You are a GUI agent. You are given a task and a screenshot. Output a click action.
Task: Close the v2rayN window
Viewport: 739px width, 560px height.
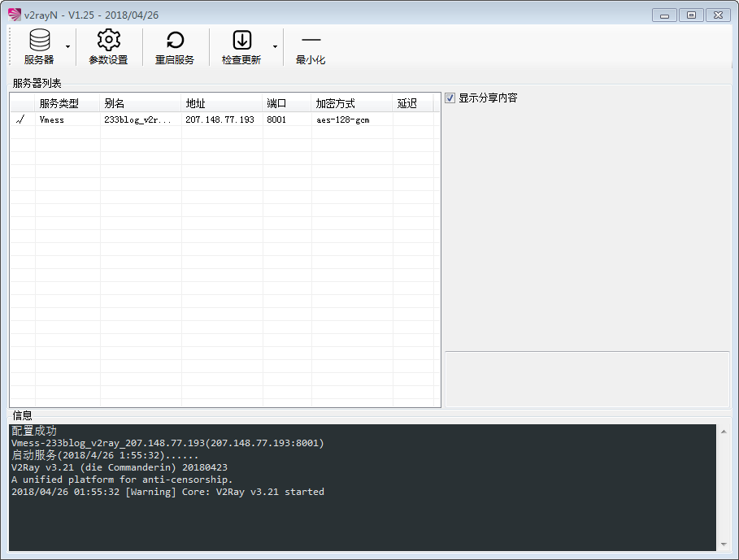[x=718, y=15]
